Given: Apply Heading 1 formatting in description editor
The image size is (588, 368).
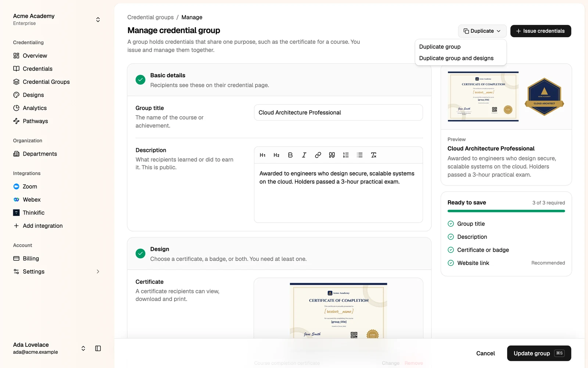Looking at the screenshot, I should (x=262, y=155).
